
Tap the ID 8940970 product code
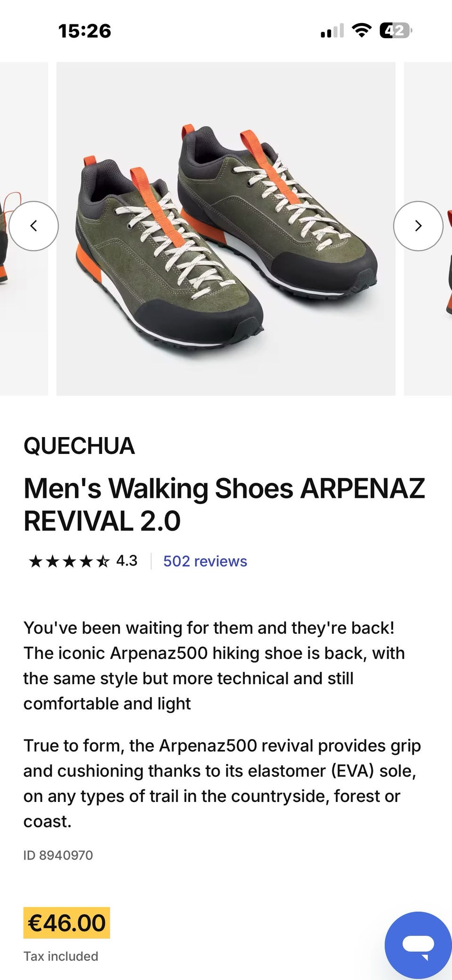pyautogui.click(x=58, y=855)
